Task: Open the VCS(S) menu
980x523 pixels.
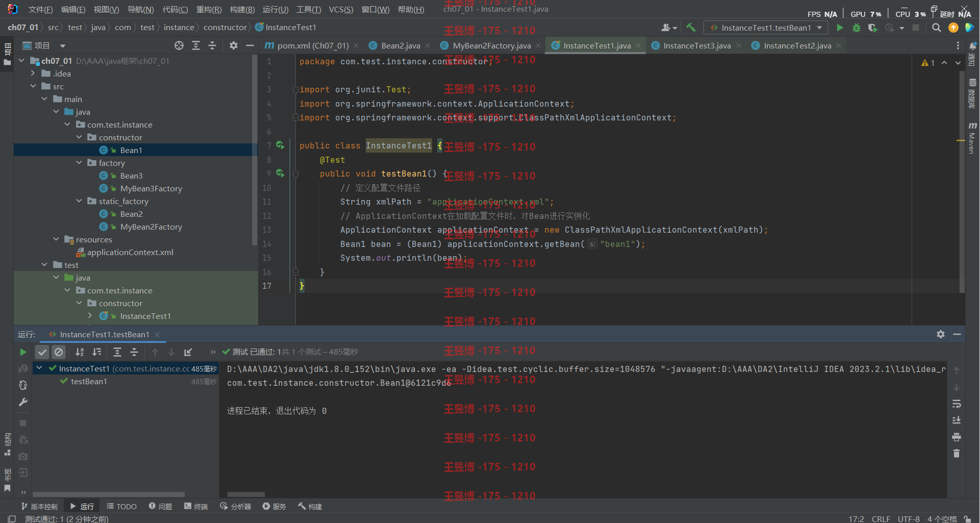Action: pos(341,10)
